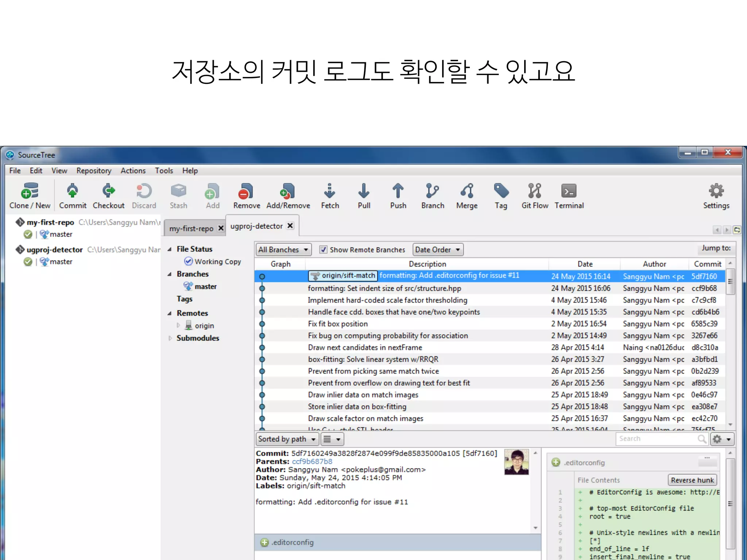Collapse the Remotes section
Viewport: 747px width, 560px height.
169,314
